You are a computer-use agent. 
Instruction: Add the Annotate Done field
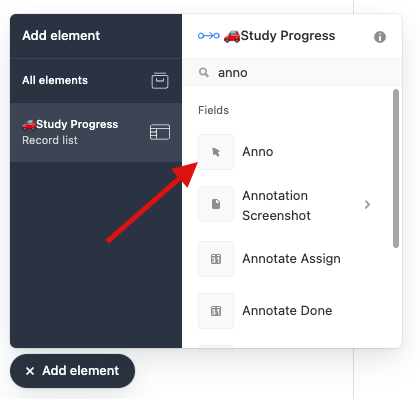point(287,311)
